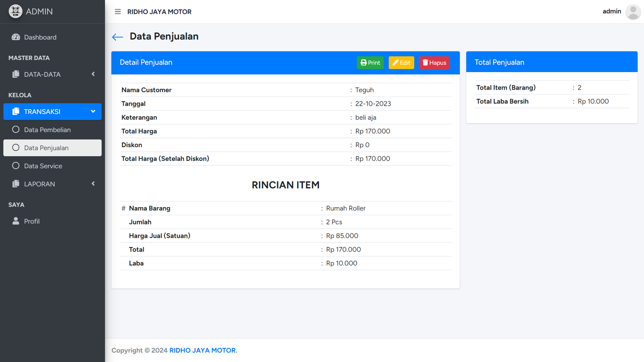
Task: Expand the LAPORAN submenu arrow
Action: click(x=93, y=184)
